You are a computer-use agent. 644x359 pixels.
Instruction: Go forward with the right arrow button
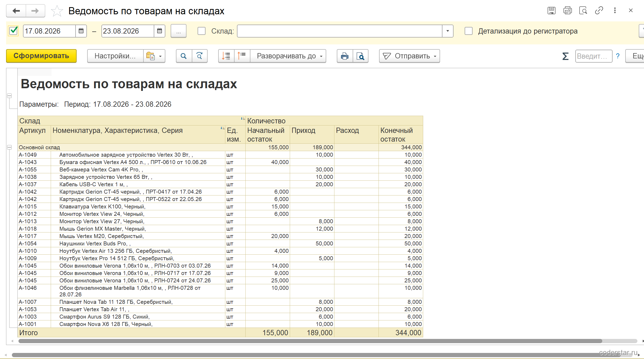pos(35,11)
